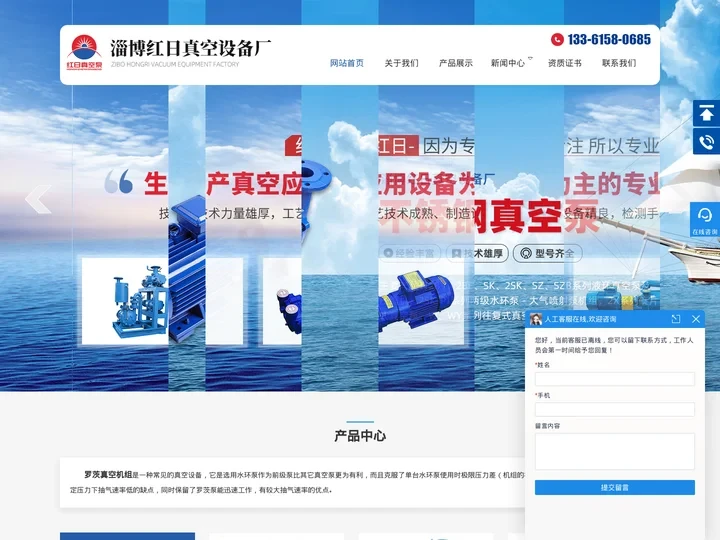Click into the 姓名 input field

point(614,379)
